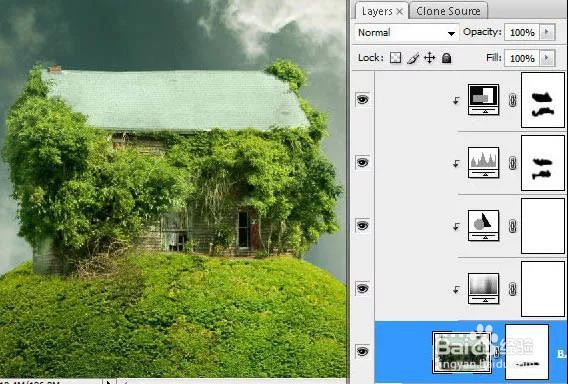Select the Hue/Saturation adjustment thumbnail
This screenshot has width=568, height=384.
(483, 226)
